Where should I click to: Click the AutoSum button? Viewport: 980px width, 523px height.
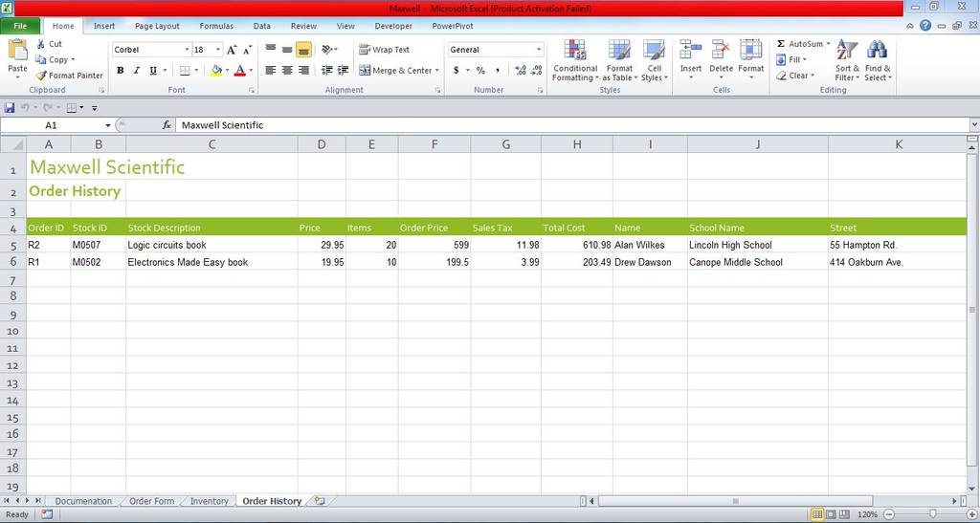(x=799, y=44)
